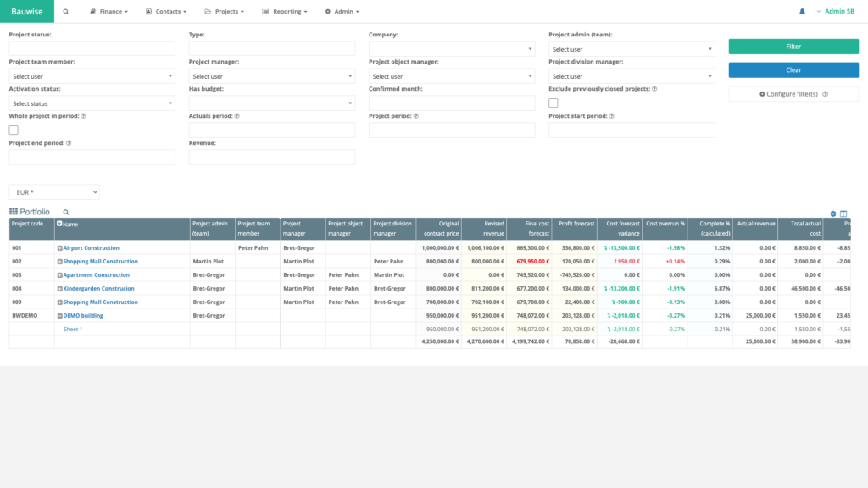This screenshot has height=488, width=868.
Task: Click help icon next to Configure filter(s)
Action: pyautogui.click(x=826, y=94)
